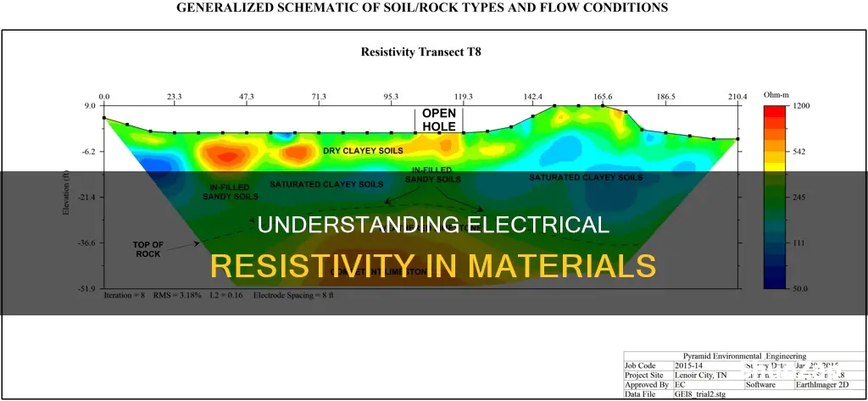This screenshot has width=868, height=401.
Task: Click the 'Ohm-m' legend unit label
Action: pyautogui.click(x=776, y=95)
